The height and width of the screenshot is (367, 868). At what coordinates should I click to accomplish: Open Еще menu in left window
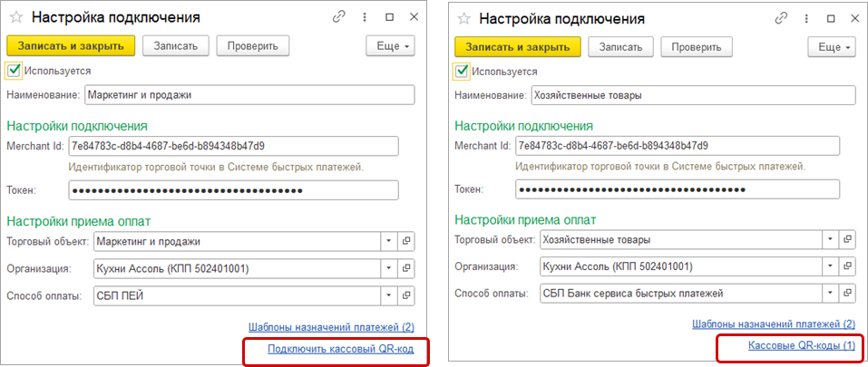(x=390, y=46)
